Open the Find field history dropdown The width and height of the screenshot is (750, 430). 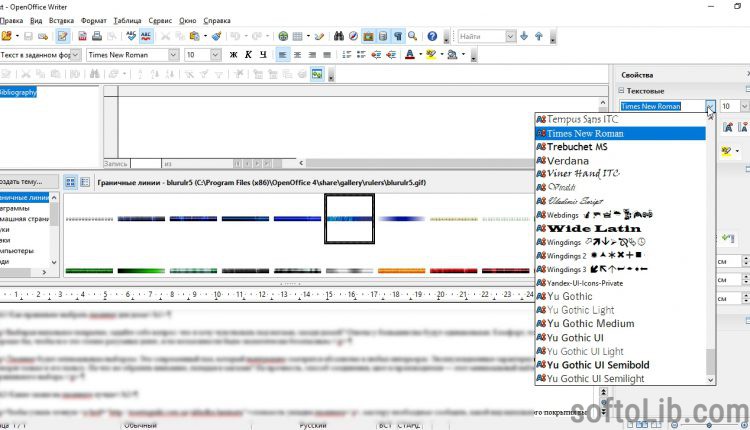(511, 36)
